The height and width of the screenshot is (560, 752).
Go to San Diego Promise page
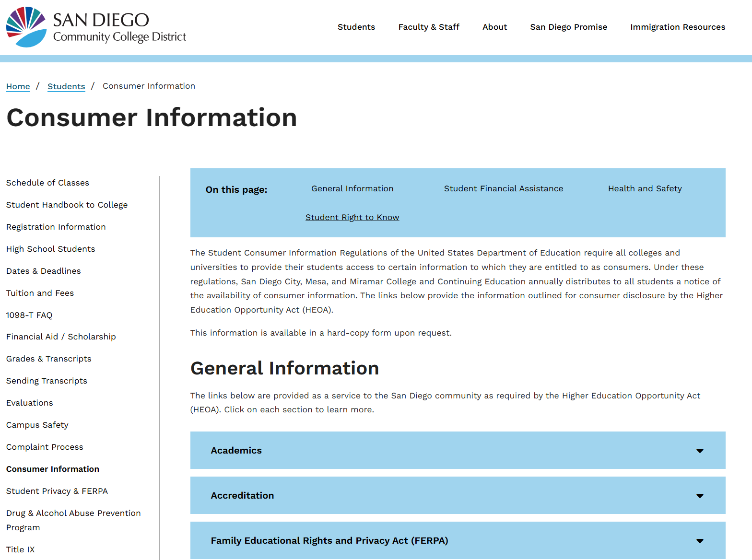[x=569, y=27]
